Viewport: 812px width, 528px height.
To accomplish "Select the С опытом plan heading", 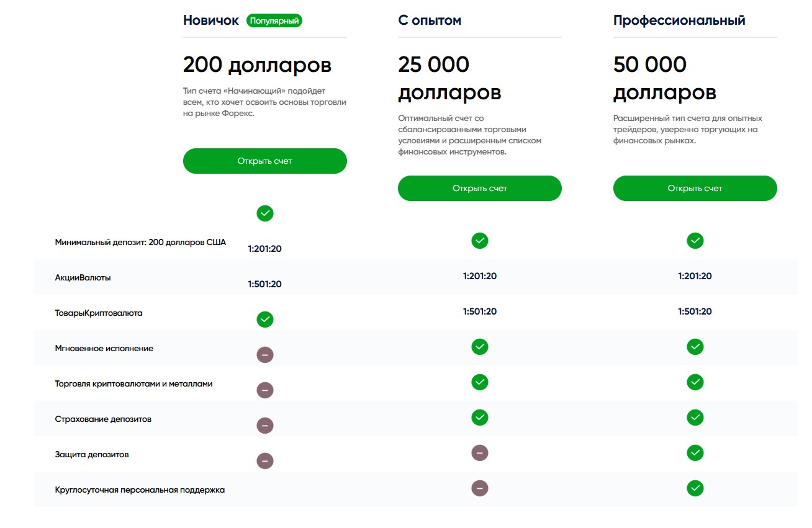I will point(430,20).
